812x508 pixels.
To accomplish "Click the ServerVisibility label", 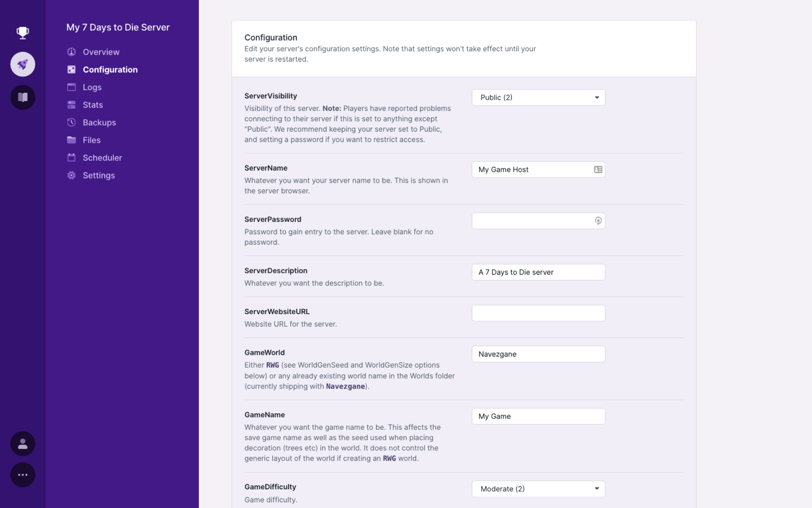I will tap(271, 96).
